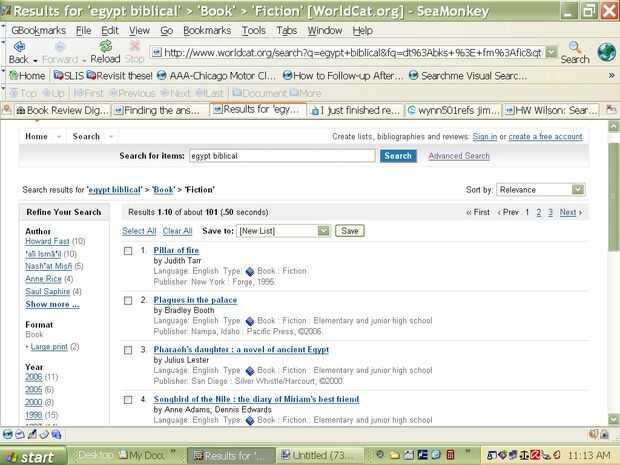Open the folder icon in the taskbar quick launch
The width and height of the screenshot is (620, 465).
point(395,455)
